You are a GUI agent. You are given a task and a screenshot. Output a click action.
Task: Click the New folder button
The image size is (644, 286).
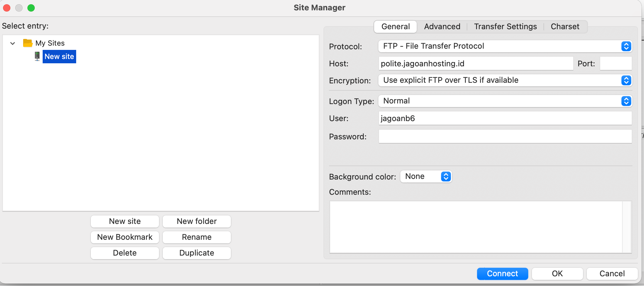[x=196, y=221]
